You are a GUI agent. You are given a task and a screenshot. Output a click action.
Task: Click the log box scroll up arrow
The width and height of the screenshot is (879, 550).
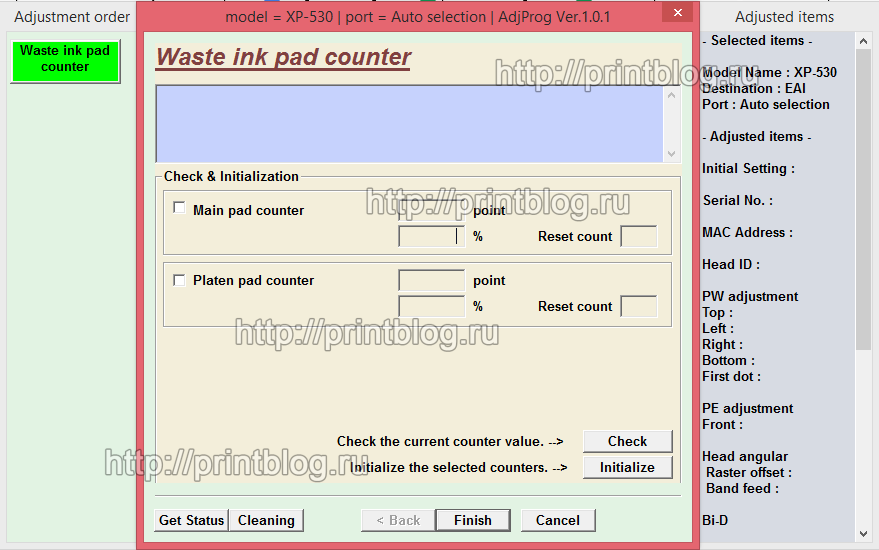coord(672,95)
